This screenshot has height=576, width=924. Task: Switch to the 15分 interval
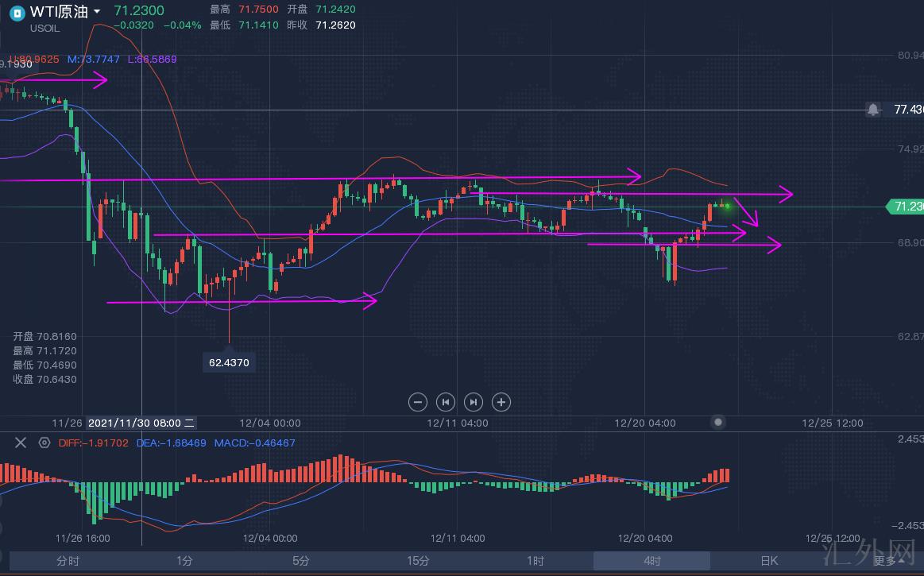418,561
